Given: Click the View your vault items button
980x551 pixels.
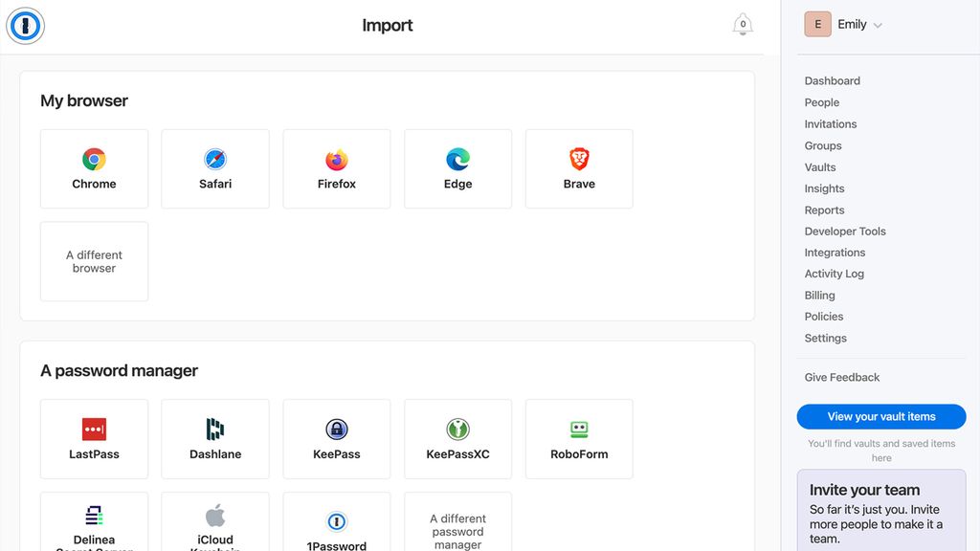Looking at the screenshot, I should pyautogui.click(x=880, y=416).
